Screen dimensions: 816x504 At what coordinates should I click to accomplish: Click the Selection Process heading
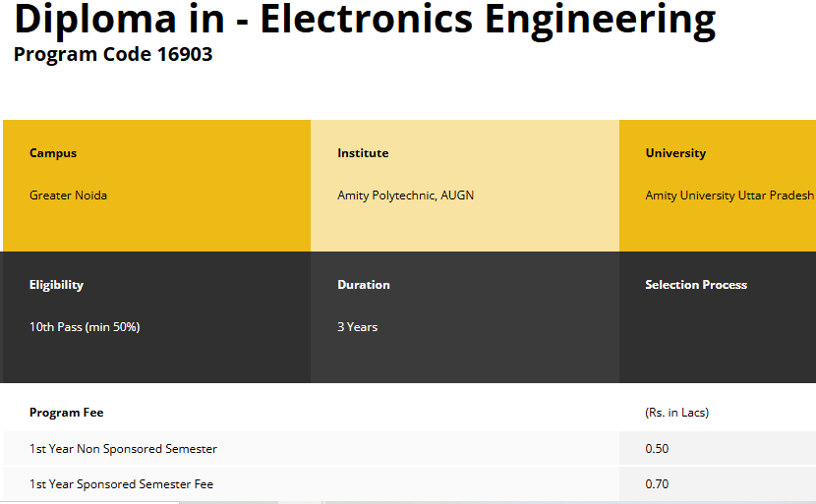696,285
